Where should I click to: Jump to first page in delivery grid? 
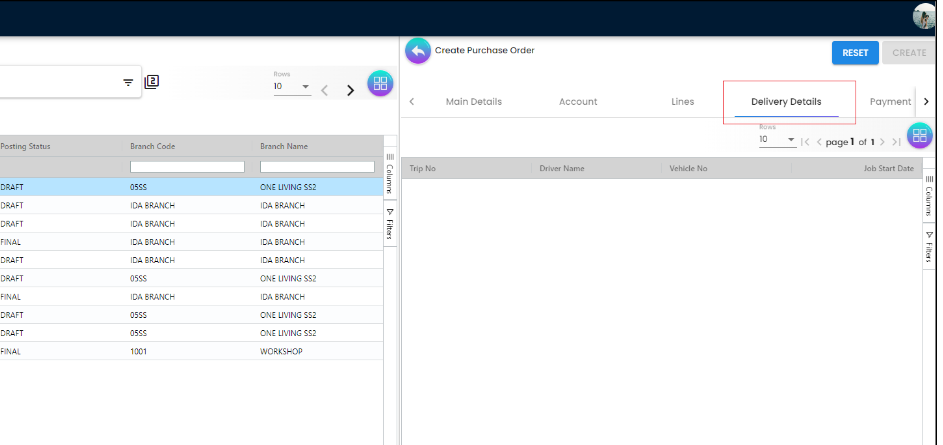point(805,142)
